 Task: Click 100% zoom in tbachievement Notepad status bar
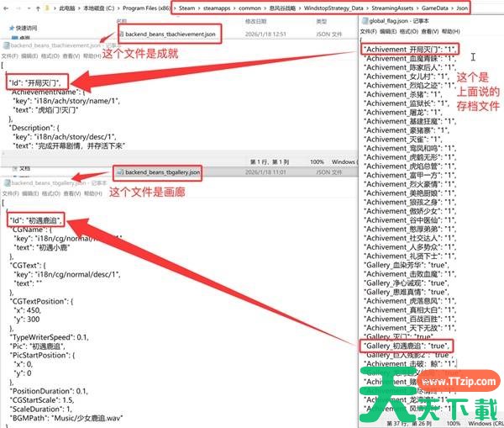[x=317, y=162]
